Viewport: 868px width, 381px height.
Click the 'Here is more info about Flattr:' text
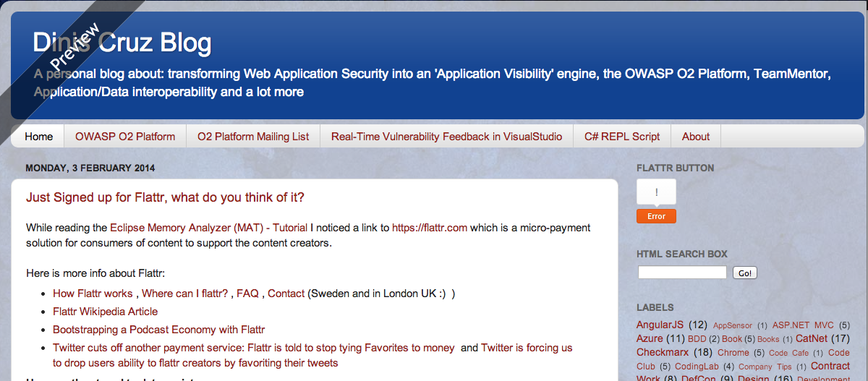(96, 273)
